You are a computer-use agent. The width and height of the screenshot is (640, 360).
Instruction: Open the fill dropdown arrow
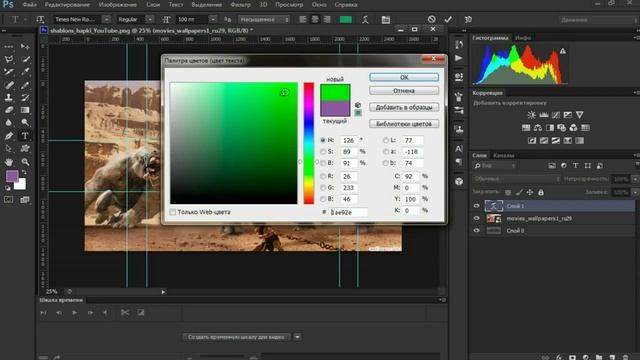(x=635, y=192)
